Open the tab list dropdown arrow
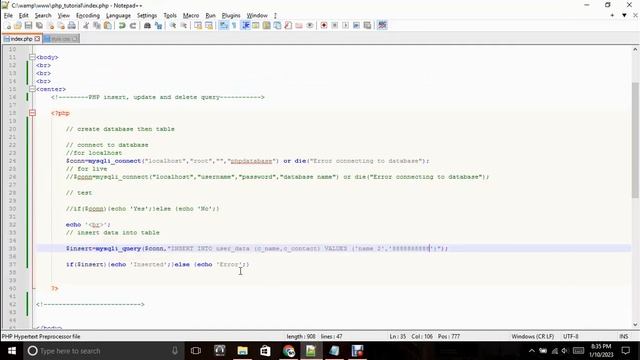Image resolution: width=640 pixels, height=360 pixels. (x=624, y=16)
